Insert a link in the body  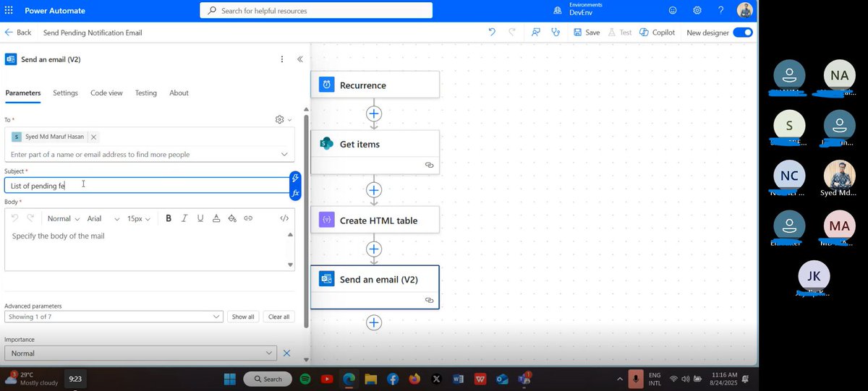(x=248, y=218)
